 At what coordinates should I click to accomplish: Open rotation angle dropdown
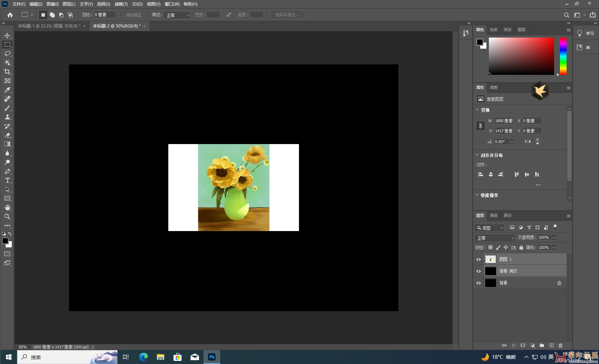(x=512, y=142)
